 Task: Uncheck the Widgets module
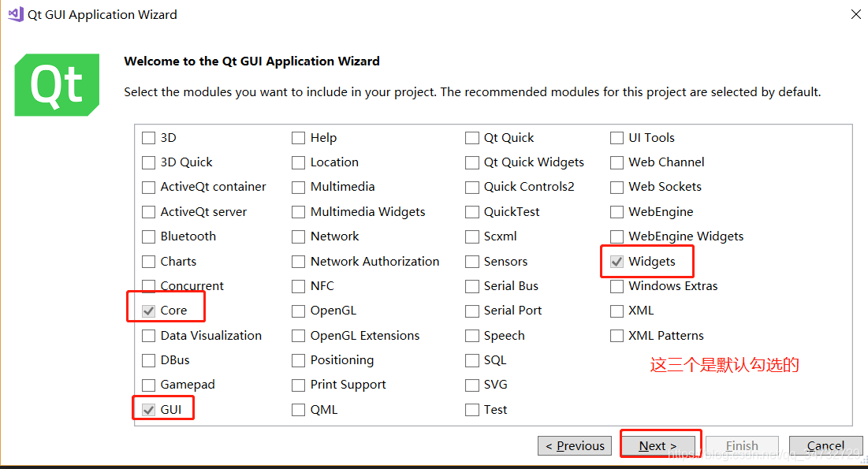pos(617,262)
